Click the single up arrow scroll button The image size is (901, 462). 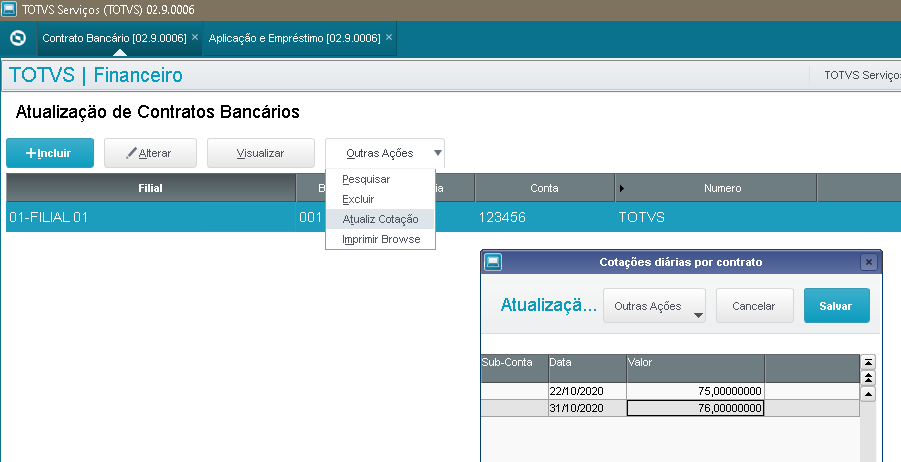point(868,393)
